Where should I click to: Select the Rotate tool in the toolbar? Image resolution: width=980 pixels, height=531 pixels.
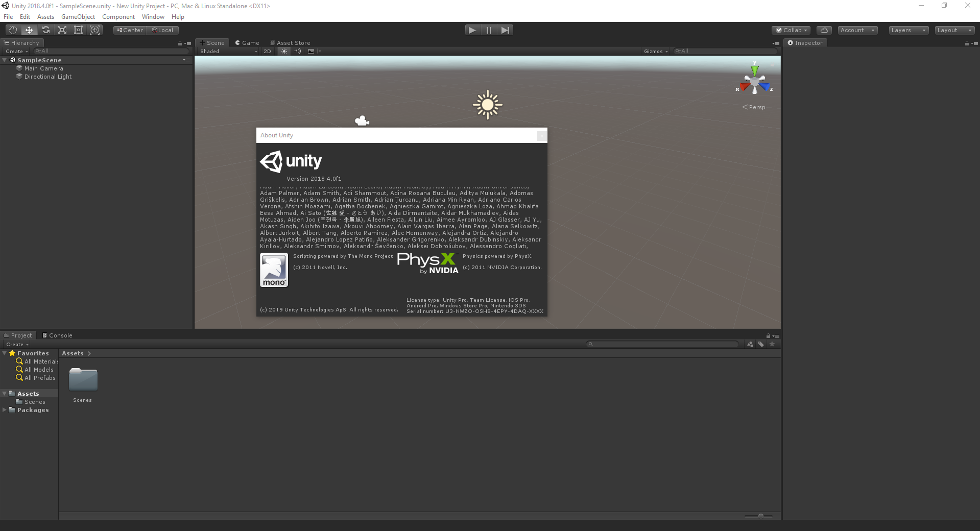point(45,30)
